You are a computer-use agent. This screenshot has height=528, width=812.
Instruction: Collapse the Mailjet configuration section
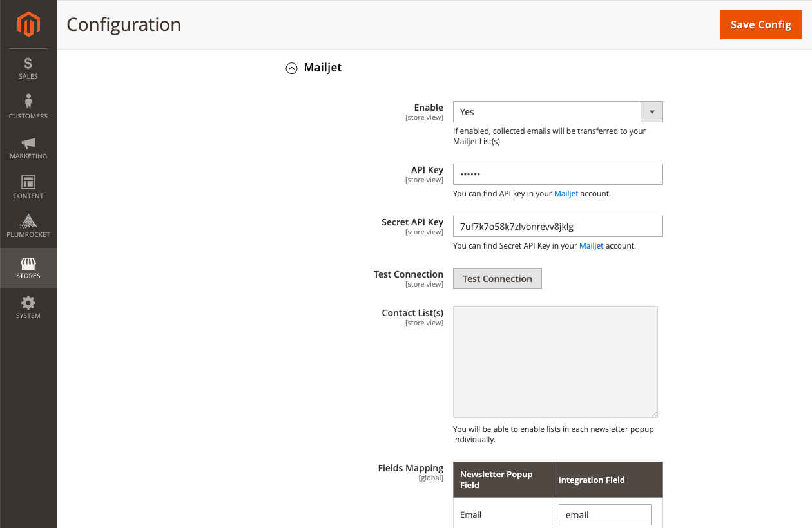pyautogui.click(x=291, y=68)
